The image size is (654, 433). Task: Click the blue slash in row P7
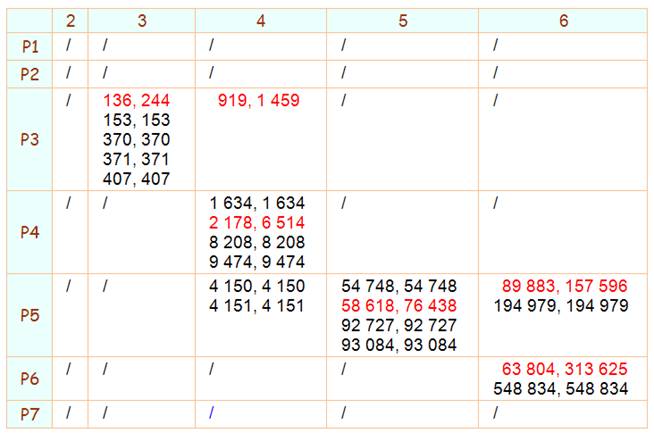[x=212, y=413]
